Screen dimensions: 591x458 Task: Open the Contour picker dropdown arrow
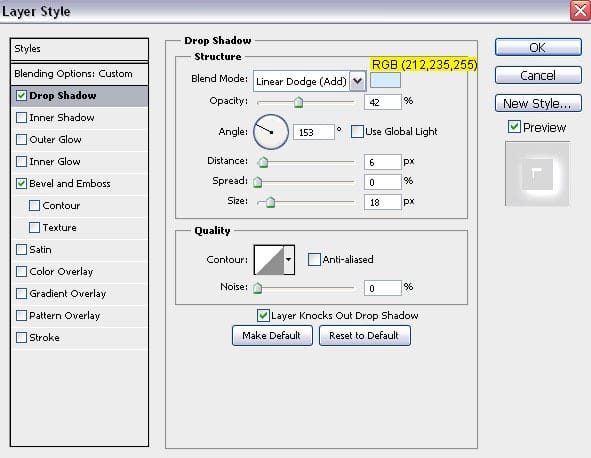289,260
